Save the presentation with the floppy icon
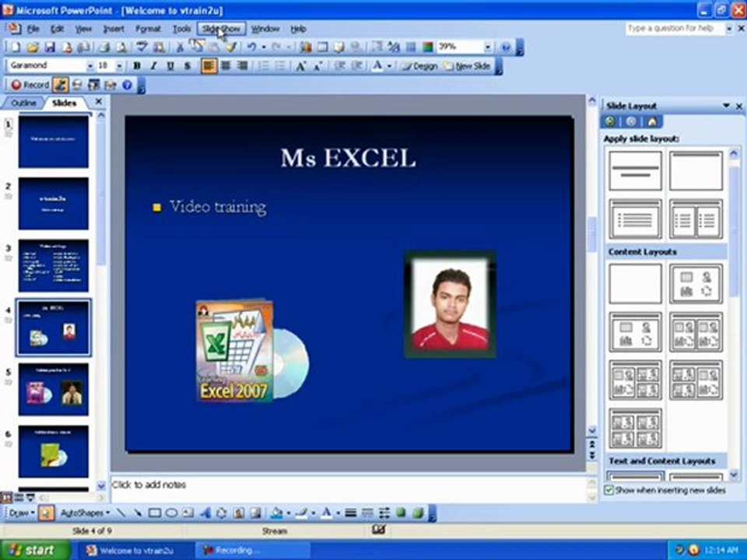 pos(50,47)
